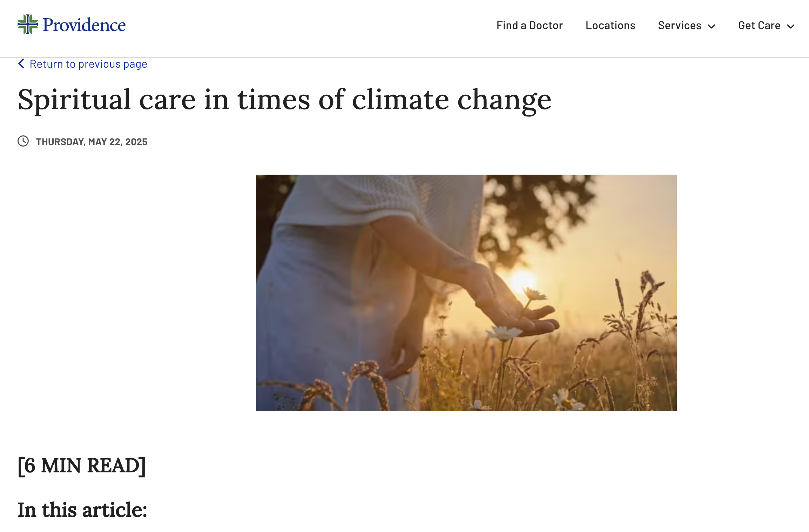This screenshot has width=809, height=532.
Task: Expand the Services dropdown chevron
Action: tap(712, 26)
